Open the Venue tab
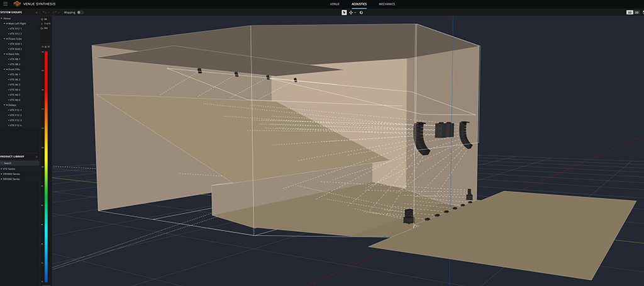 point(335,4)
